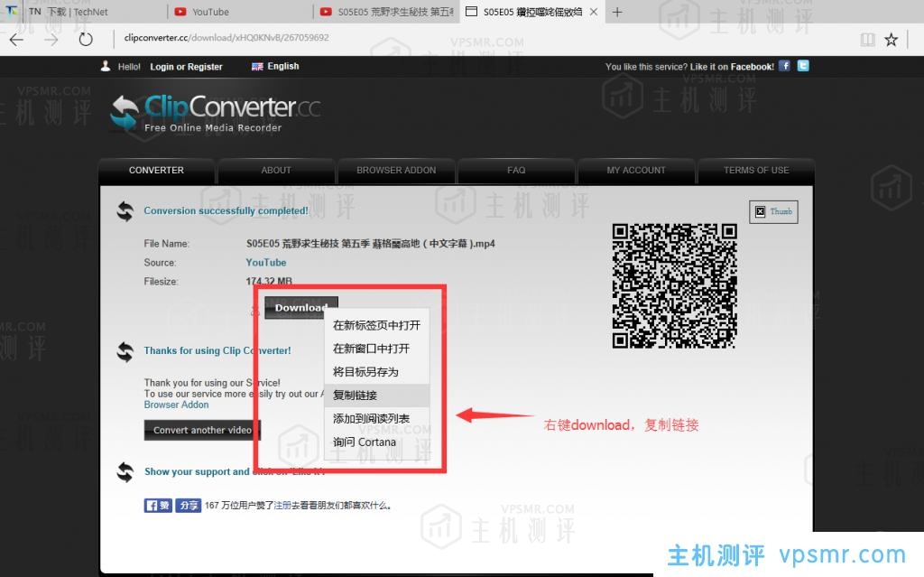924x577 pixels.
Task: Click the Thumb image button
Action: 773,212
